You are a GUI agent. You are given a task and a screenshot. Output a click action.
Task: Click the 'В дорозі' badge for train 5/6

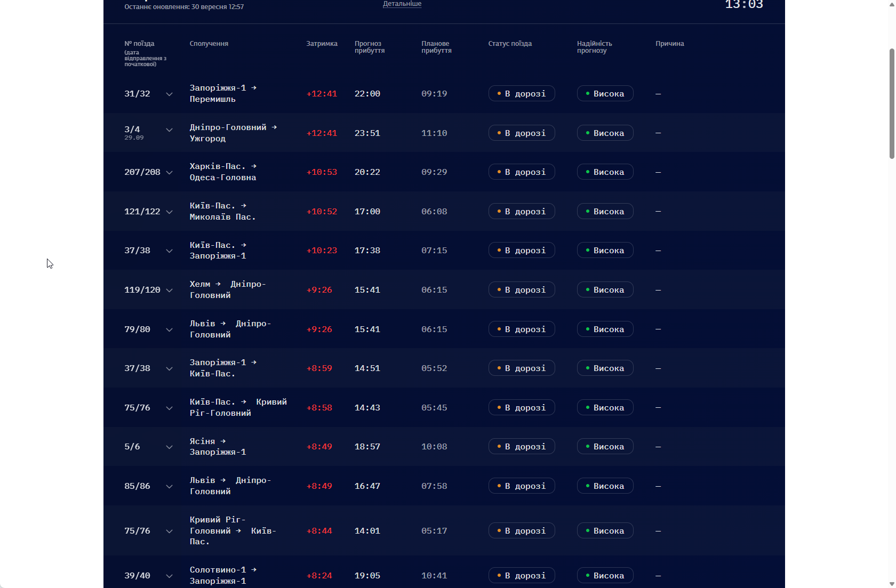[x=522, y=446]
